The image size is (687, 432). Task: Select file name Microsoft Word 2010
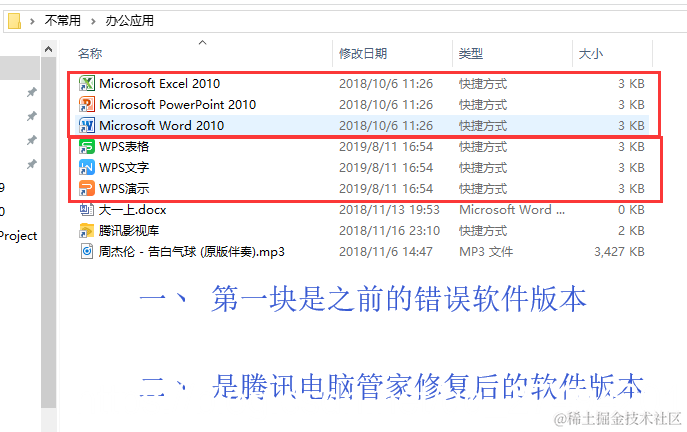click(x=162, y=125)
